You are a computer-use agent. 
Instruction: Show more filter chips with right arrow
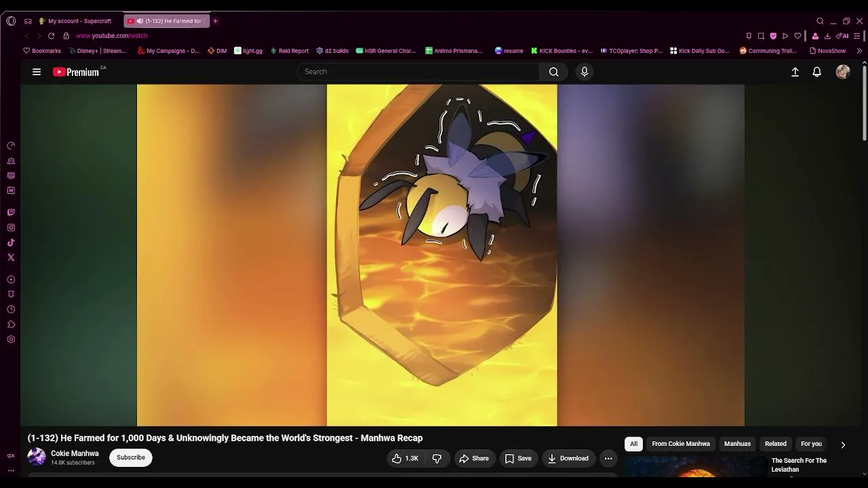pos(843,445)
